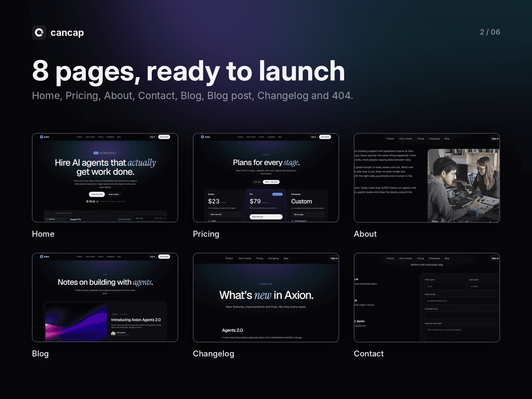The width and height of the screenshot is (532, 399).
Task: Click the cancap logo icon
Action: 39,33
